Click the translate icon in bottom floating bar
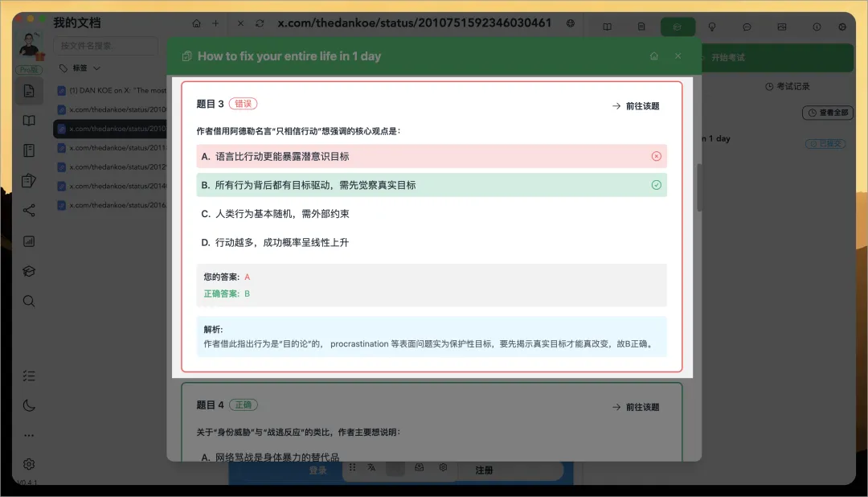The height and width of the screenshot is (497, 868). (371, 468)
